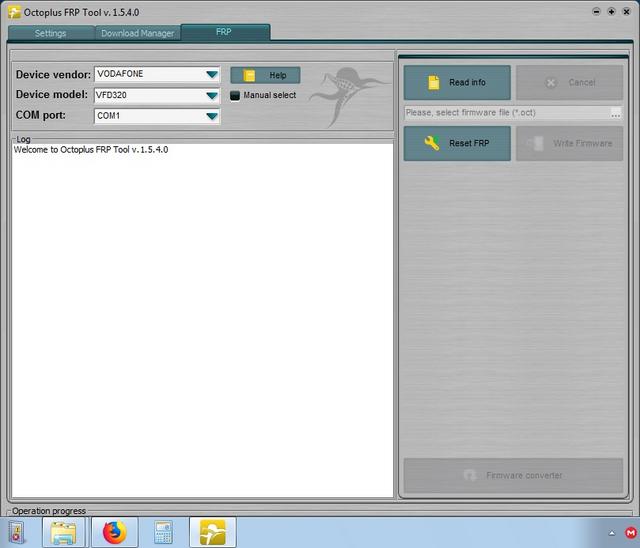Open File Explorer from the taskbar
This screenshot has height=548, width=640.
point(64,532)
